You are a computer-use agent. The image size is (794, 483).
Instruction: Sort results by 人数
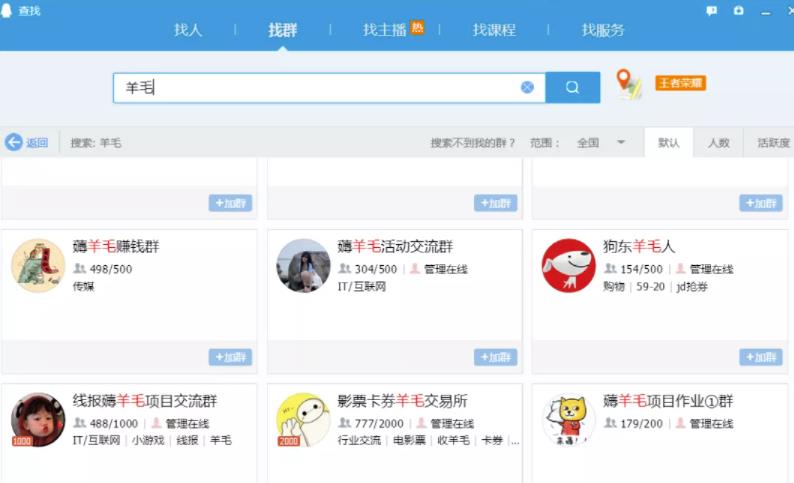718,143
